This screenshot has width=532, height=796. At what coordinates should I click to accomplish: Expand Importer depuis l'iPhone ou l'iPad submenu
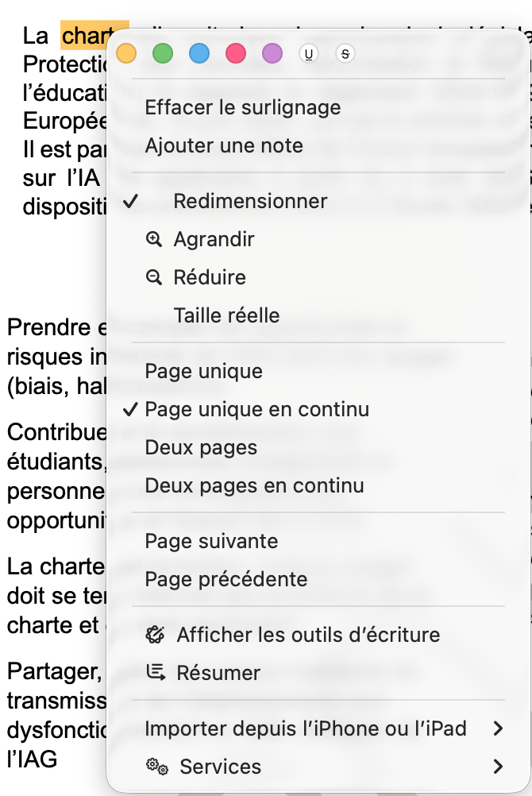[498, 728]
